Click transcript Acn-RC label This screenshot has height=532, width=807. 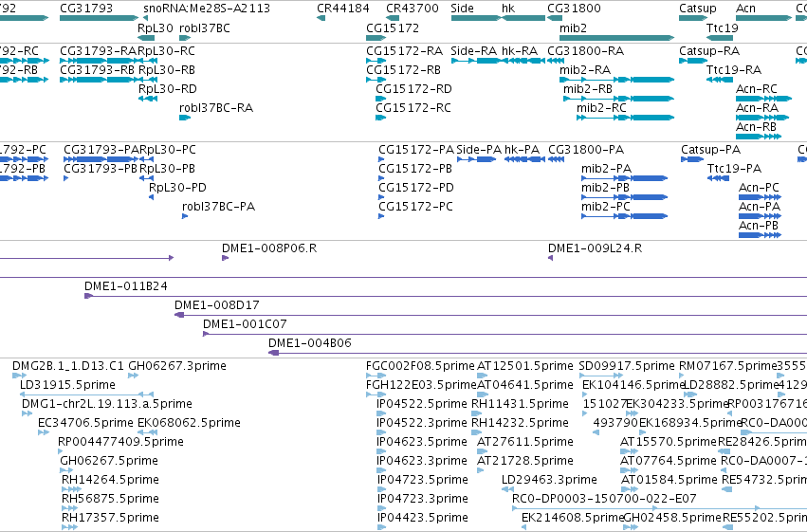pos(757,89)
